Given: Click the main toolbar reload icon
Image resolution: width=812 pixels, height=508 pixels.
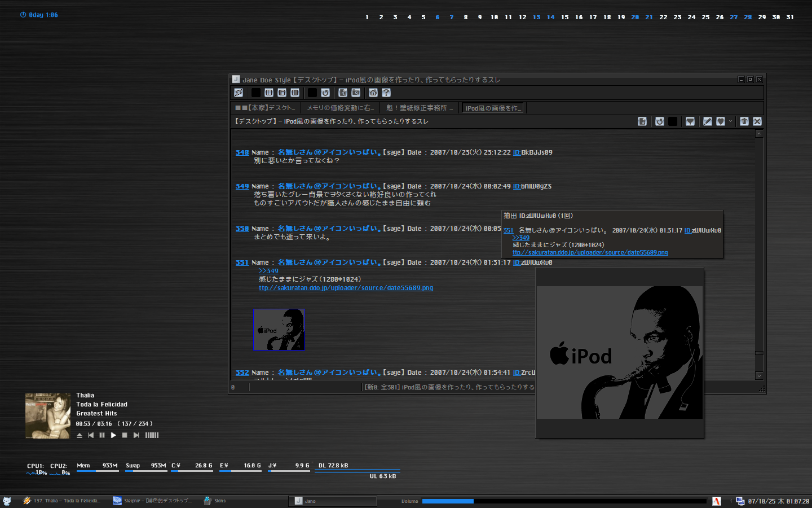Looking at the screenshot, I should point(325,93).
